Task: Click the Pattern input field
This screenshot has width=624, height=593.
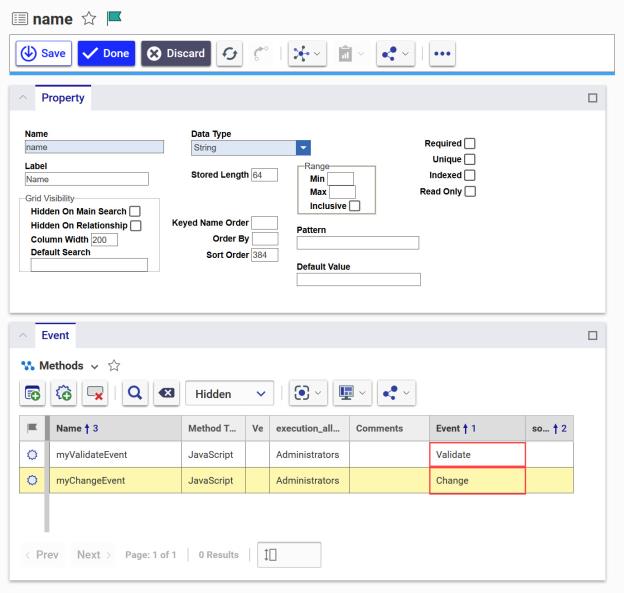Action: [358, 243]
